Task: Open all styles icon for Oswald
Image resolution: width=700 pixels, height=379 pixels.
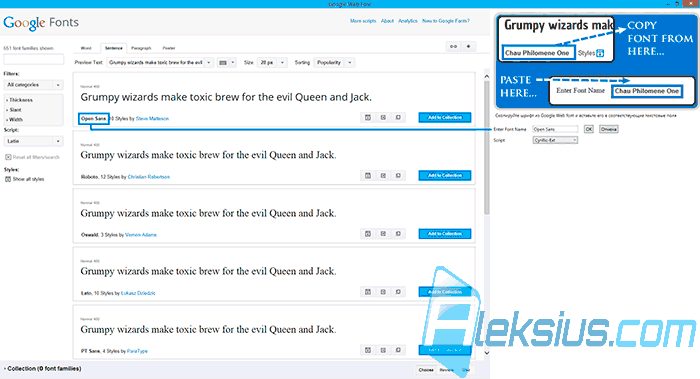Action: coord(368,233)
